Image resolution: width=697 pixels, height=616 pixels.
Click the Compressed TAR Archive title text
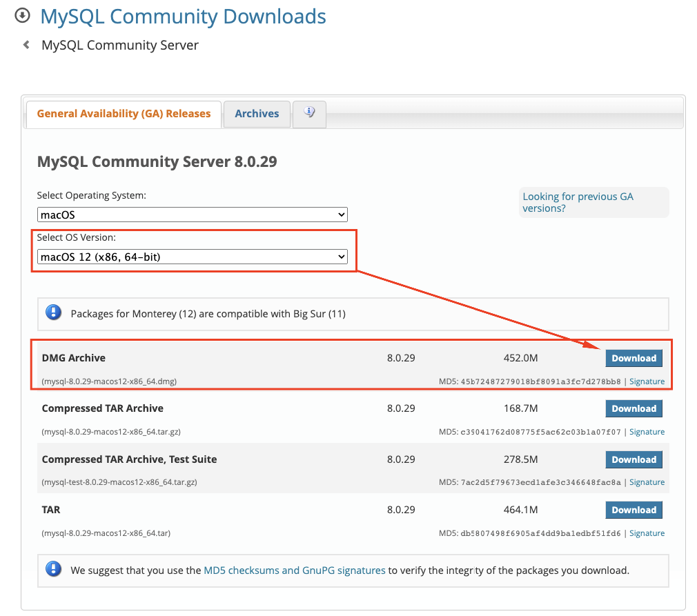tap(103, 408)
